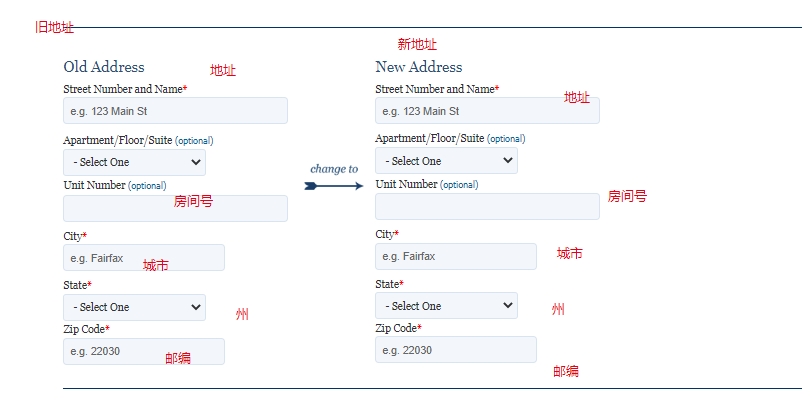802x408 pixels.
Task: Click New Address Street Number and Name field
Action: [x=487, y=110]
